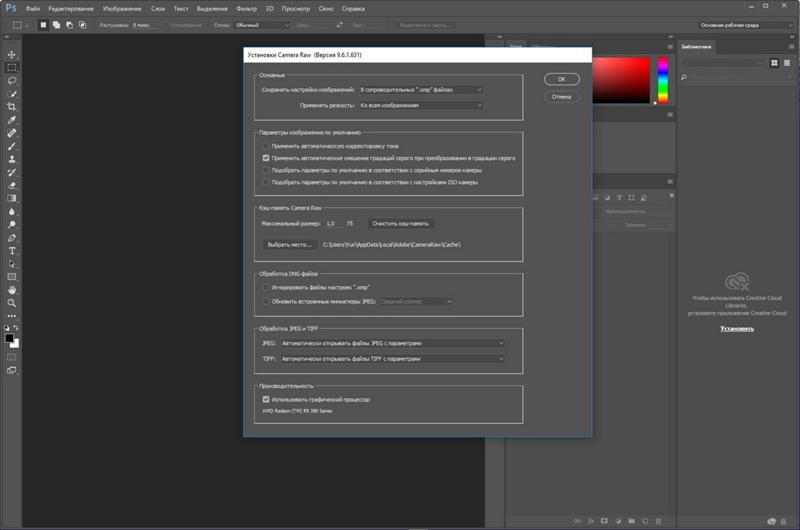
Task: Select the Lasso tool
Action: coord(12,81)
